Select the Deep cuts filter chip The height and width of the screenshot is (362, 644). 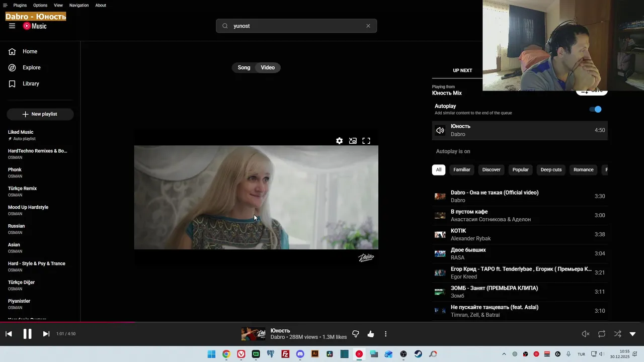551,169
